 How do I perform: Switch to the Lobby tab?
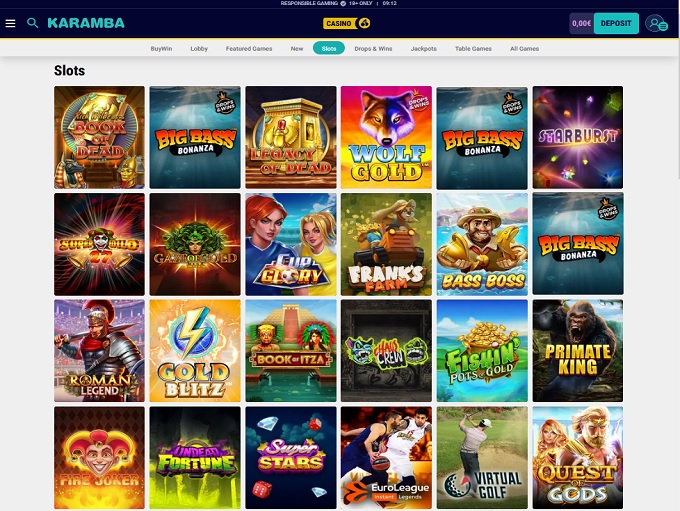point(199,49)
